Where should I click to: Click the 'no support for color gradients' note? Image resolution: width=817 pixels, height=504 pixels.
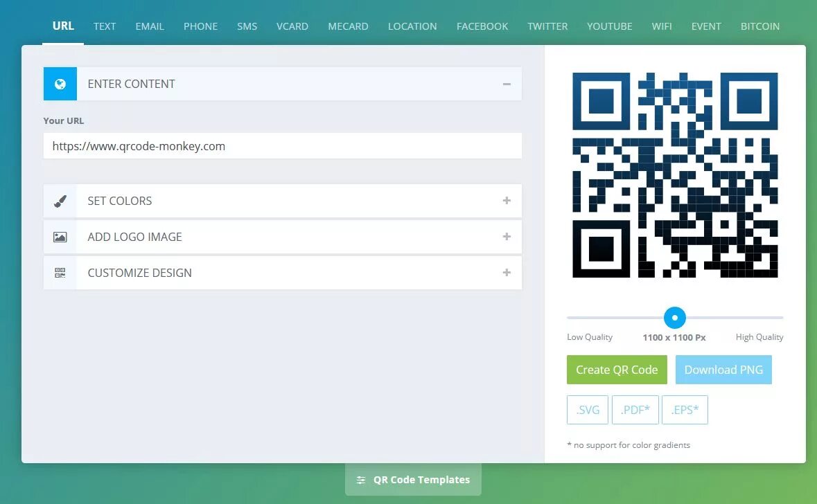[x=629, y=445]
